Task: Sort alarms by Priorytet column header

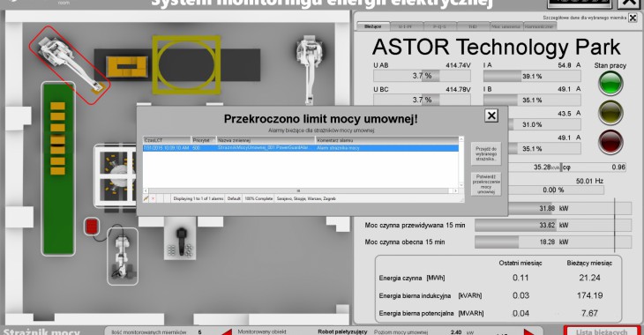Action: click(203, 140)
